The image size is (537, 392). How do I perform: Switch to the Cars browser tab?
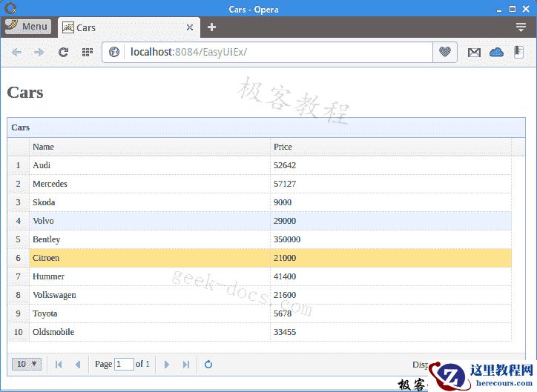click(x=129, y=27)
